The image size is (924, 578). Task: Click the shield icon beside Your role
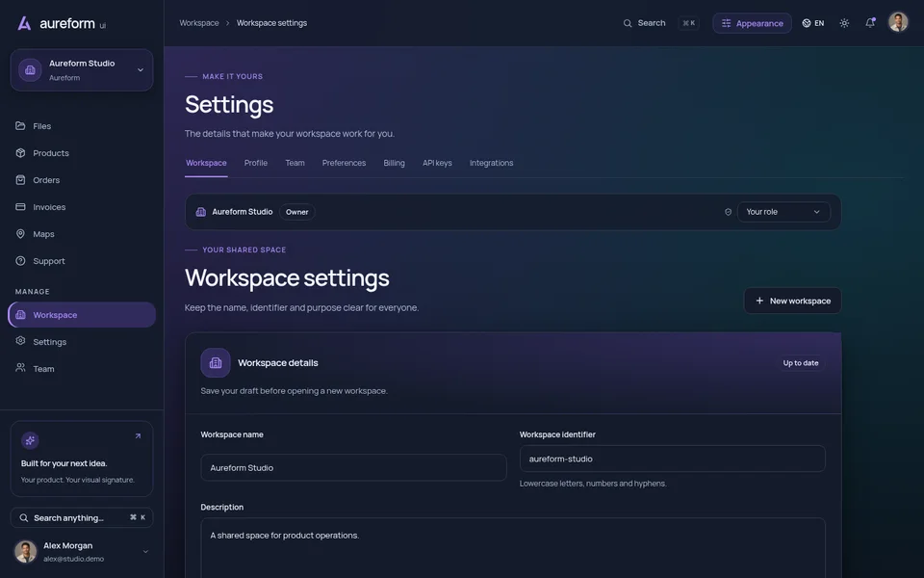[x=728, y=212]
